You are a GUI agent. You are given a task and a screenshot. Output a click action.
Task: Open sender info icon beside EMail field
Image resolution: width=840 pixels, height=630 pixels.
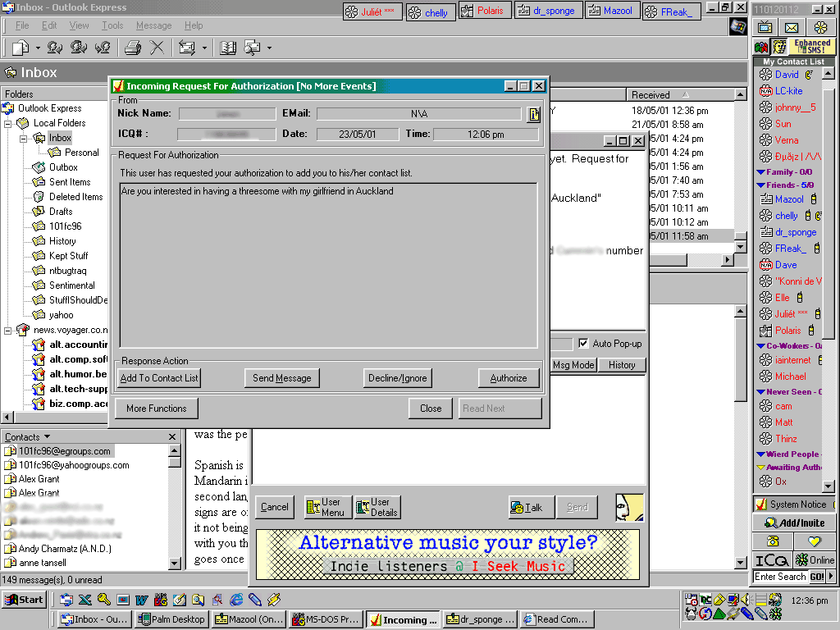tap(533, 114)
